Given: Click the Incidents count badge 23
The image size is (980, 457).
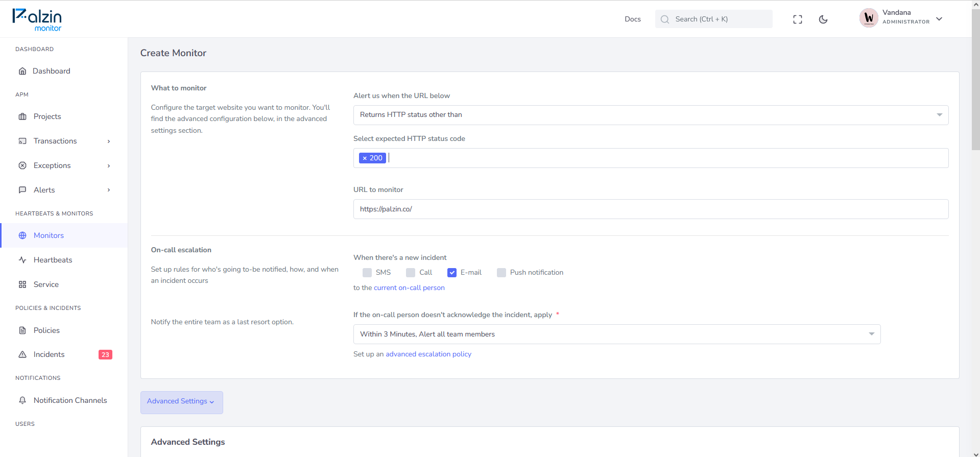Looking at the screenshot, I should click(x=105, y=355).
